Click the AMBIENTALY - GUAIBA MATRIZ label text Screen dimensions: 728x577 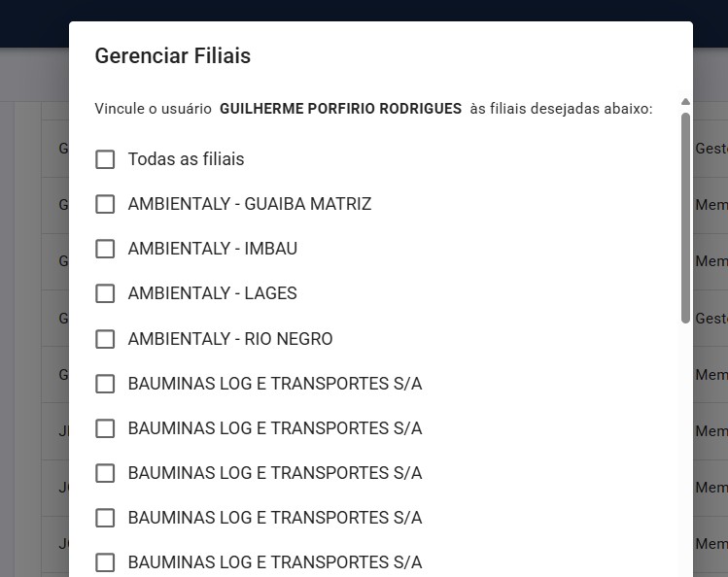(250, 204)
